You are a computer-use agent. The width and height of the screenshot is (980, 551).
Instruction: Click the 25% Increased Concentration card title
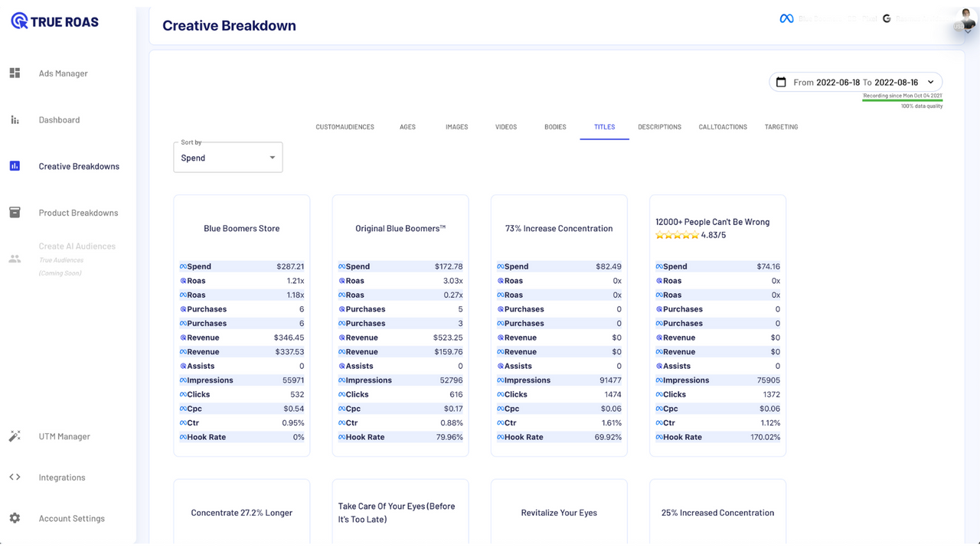717,513
